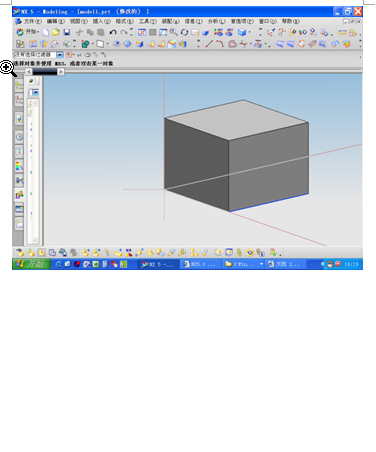Screen dimensions: 376x452
Task: Open the 分析 (Analysis) menu
Action: tap(216, 21)
